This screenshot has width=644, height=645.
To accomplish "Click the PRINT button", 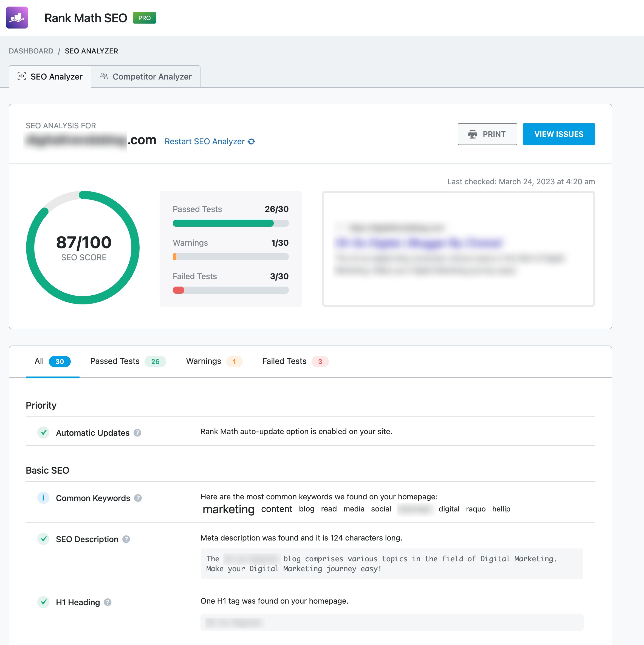I will tap(486, 134).
